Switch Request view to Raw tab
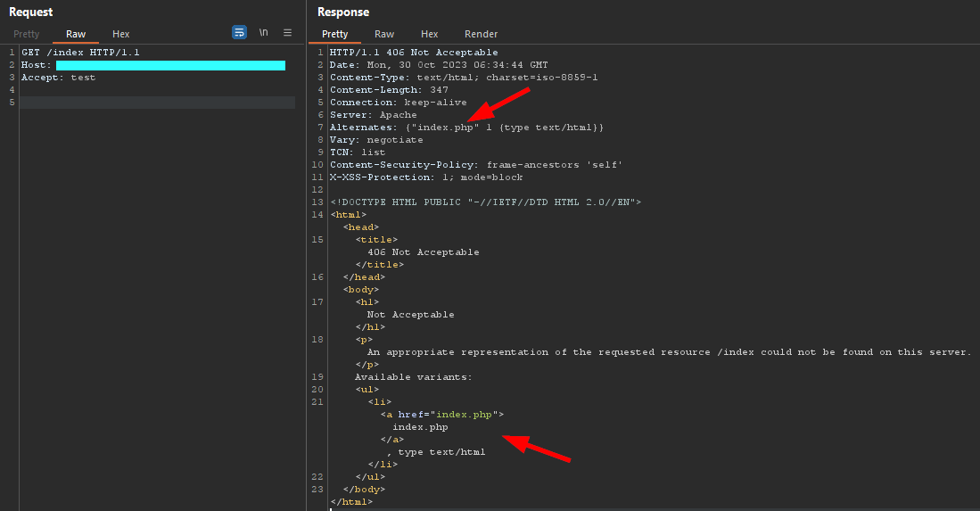 [76, 34]
